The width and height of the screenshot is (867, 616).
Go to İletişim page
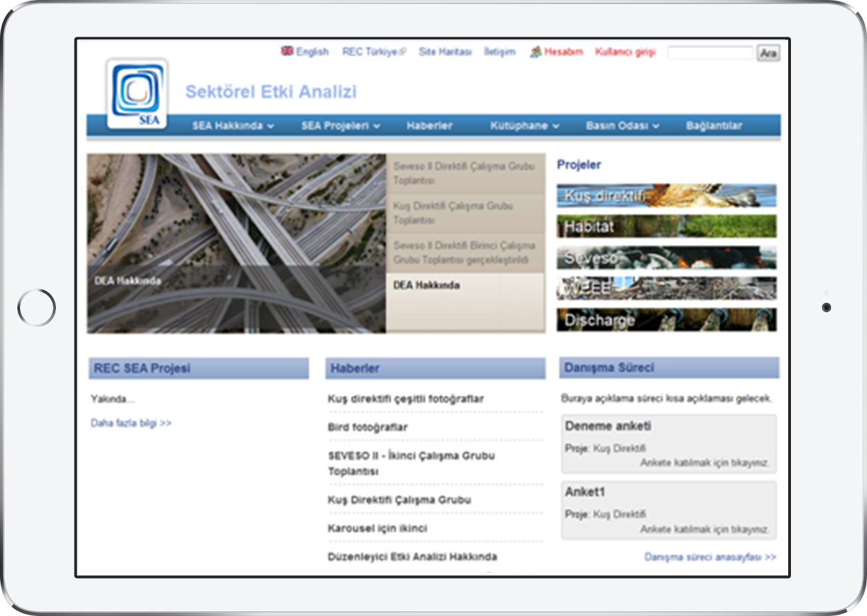pyautogui.click(x=499, y=52)
